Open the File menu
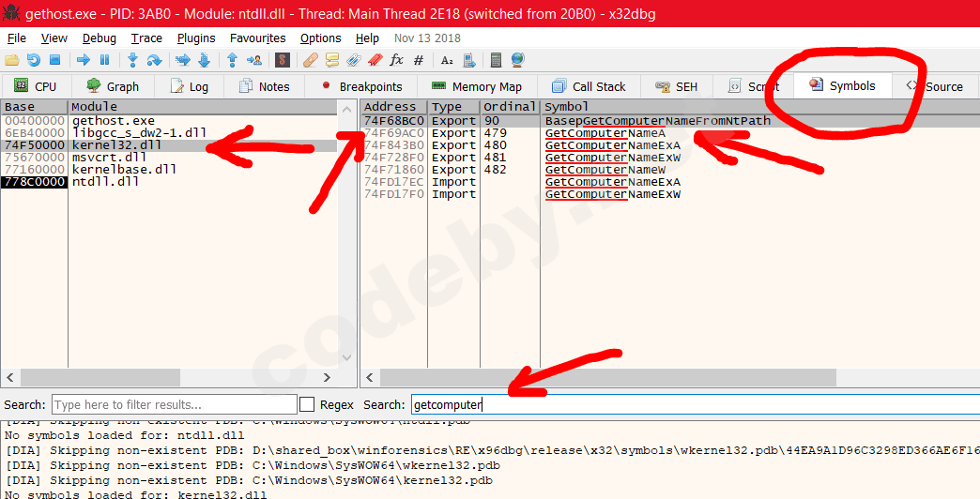 click(16, 38)
